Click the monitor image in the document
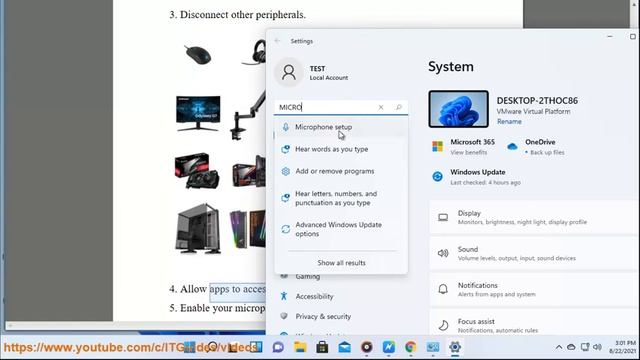Screen dimensions: 640x360 pos(198,113)
